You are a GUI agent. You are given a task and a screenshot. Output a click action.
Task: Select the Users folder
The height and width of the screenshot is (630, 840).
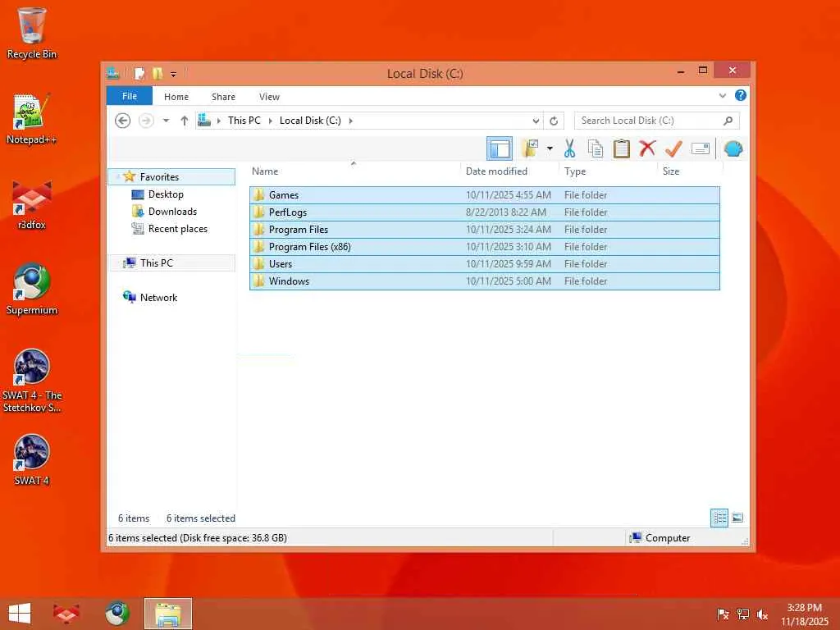tap(484, 263)
